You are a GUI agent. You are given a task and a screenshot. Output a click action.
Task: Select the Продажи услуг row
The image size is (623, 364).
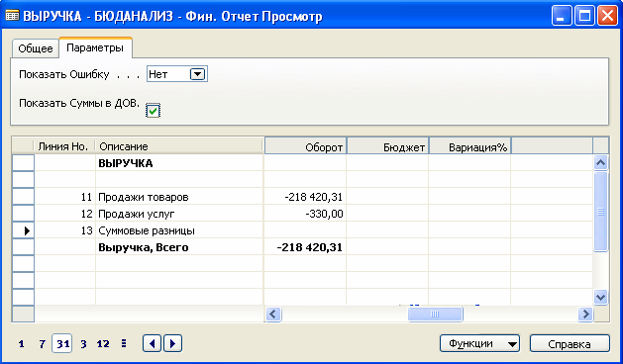point(302,214)
